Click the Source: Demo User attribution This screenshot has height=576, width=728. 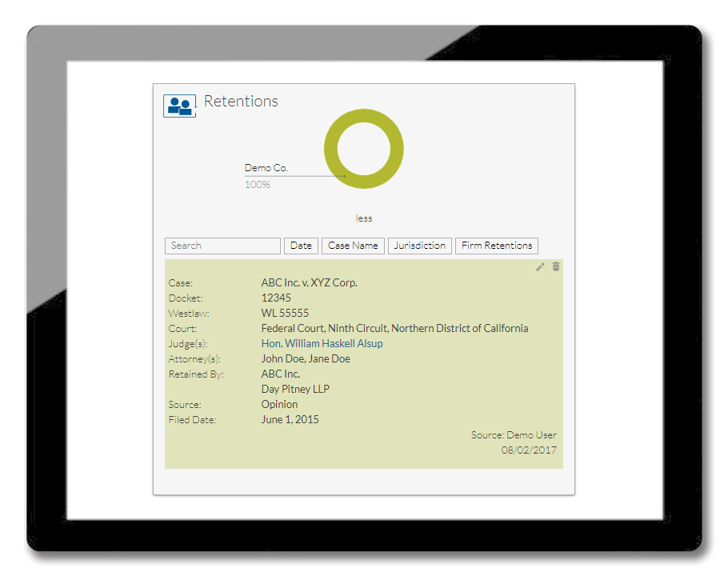point(514,435)
